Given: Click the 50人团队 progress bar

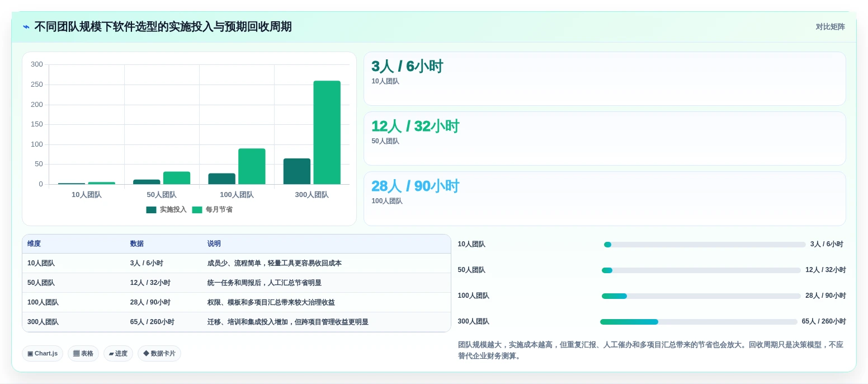Looking at the screenshot, I should pyautogui.click(x=701, y=270).
